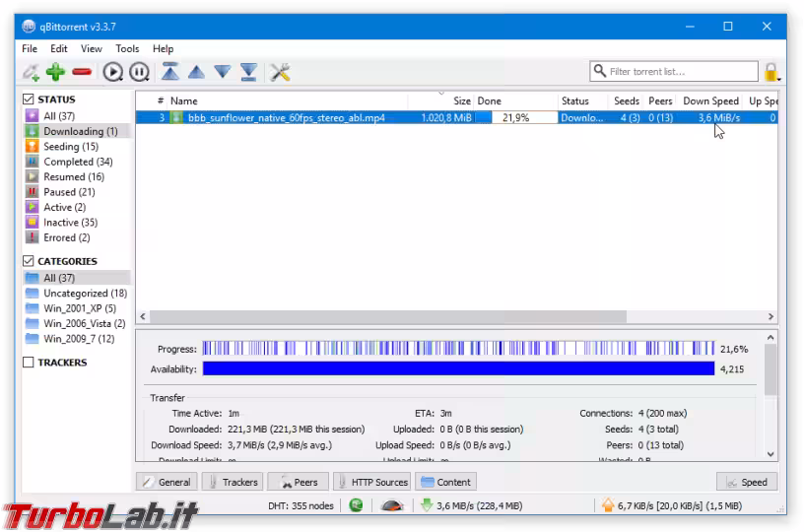Toggle the alternative speed limits icon
Image resolution: width=804 pixels, height=532 pixels.
point(392,505)
